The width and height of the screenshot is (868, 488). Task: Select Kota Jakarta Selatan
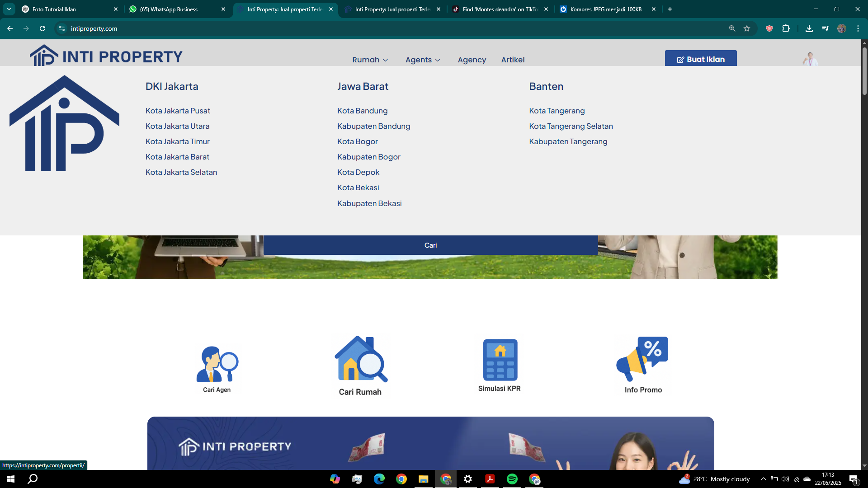pyautogui.click(x=181, y=172)
